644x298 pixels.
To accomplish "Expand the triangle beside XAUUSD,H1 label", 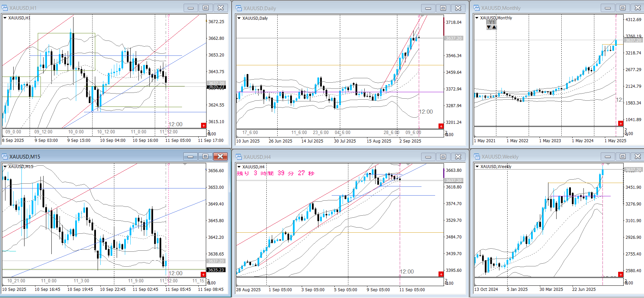I will [x=5, y=18].
